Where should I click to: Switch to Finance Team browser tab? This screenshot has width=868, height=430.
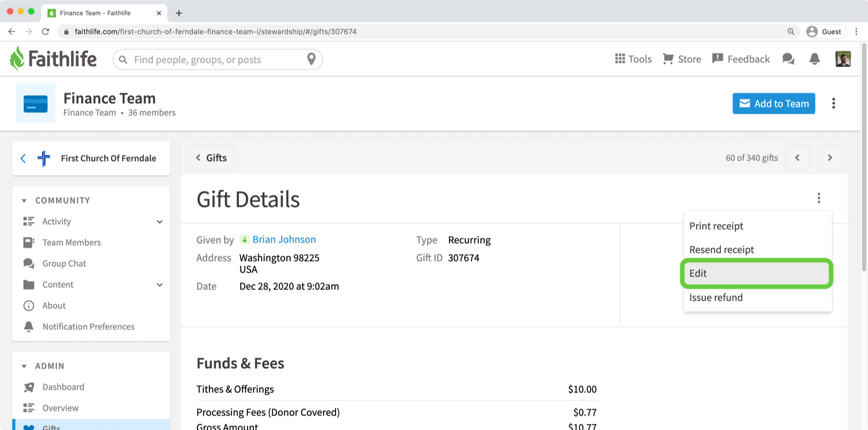(x=105, y=13)
